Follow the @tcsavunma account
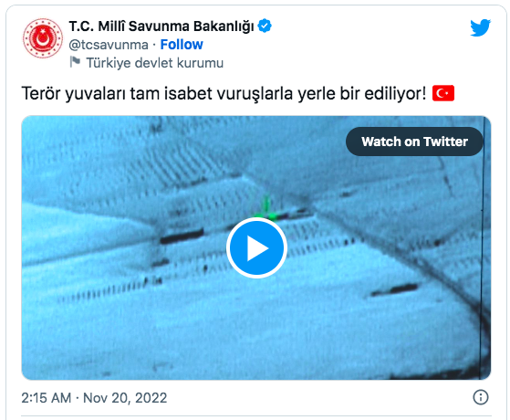The width and height of the screenshot is (510, 420). click(182, 45)
